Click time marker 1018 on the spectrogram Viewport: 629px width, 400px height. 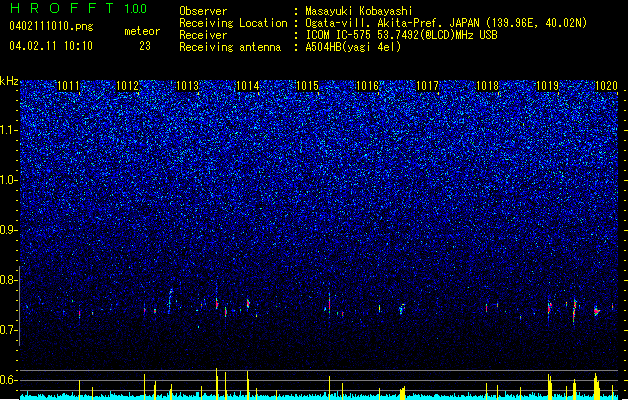click(487, 86)
